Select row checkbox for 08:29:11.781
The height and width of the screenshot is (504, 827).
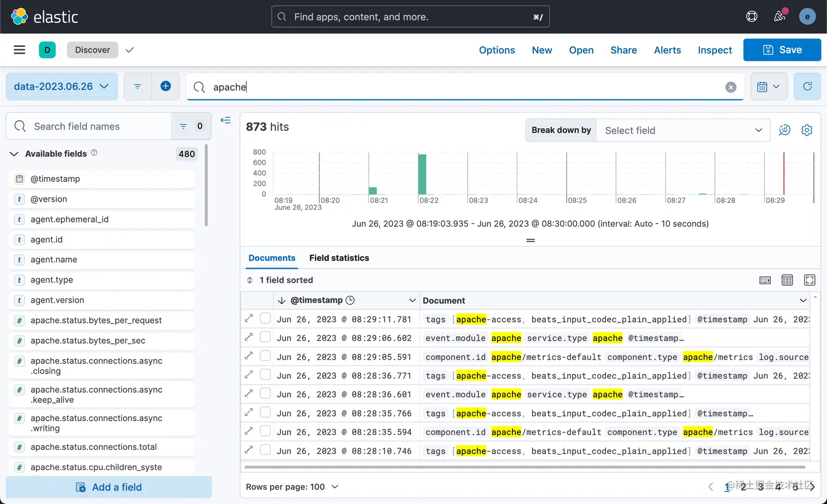click(265, 318)
